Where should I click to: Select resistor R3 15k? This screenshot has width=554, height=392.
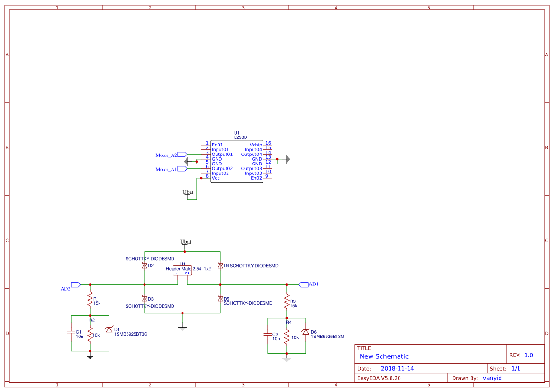click(x=286, y=302)
